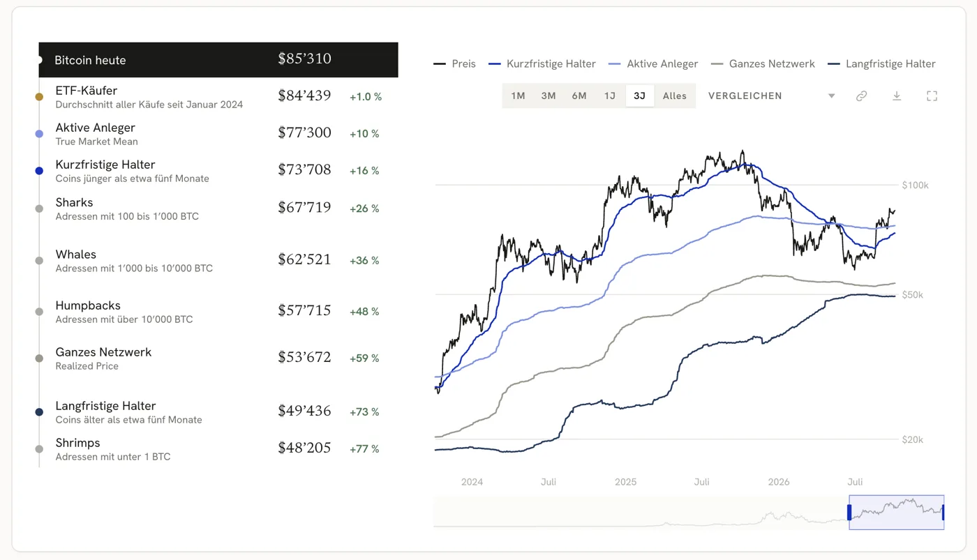Click the 2025 label on time axis

point(625,482)
